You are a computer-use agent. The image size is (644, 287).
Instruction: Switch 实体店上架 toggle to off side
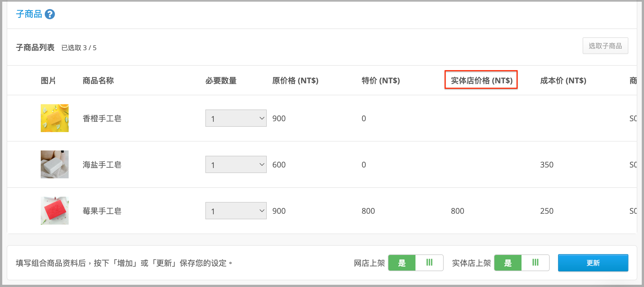click(535, 263)
